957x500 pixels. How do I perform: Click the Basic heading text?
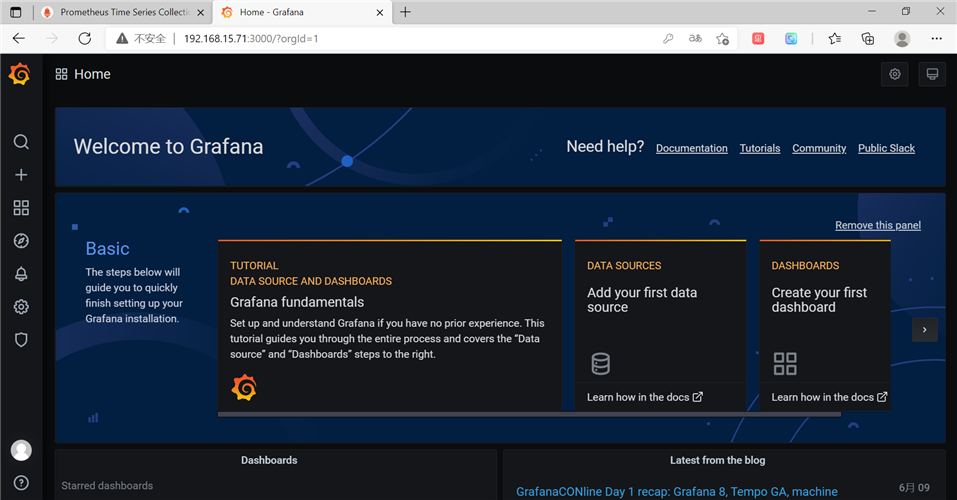coord(107,248)
